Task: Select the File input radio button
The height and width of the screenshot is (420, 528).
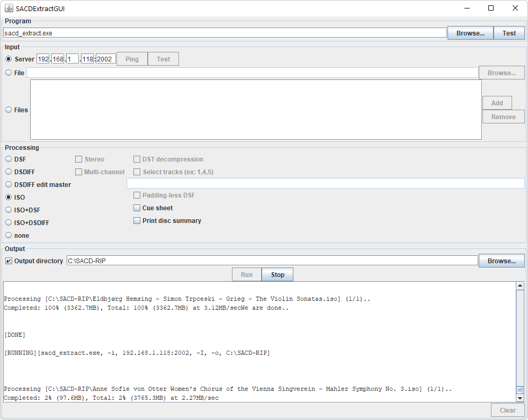Action: [x=8, y=73]
